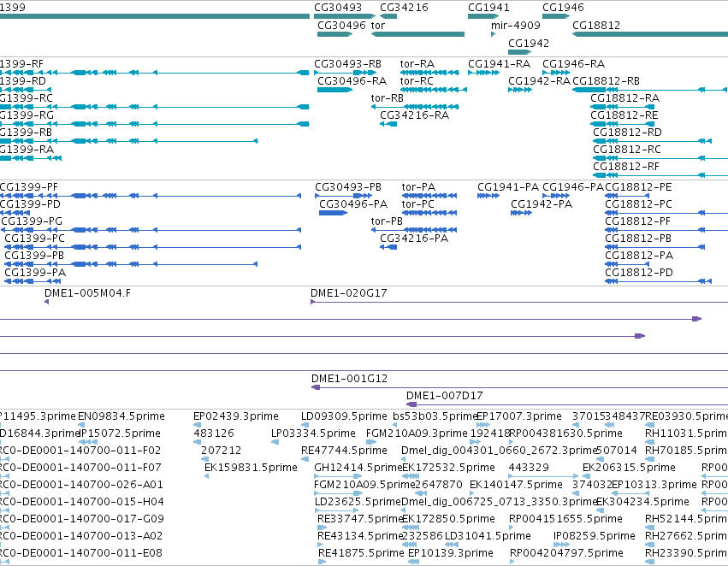This screenshot has height=566, width=728.
Task: Open protein tor-PA
Action: tap(418, 187)
